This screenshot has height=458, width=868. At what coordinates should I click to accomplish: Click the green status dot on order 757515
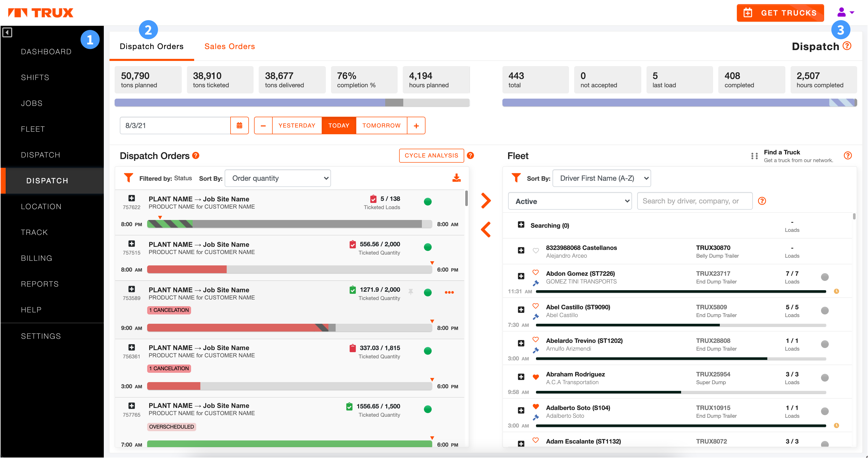(428, 247)
